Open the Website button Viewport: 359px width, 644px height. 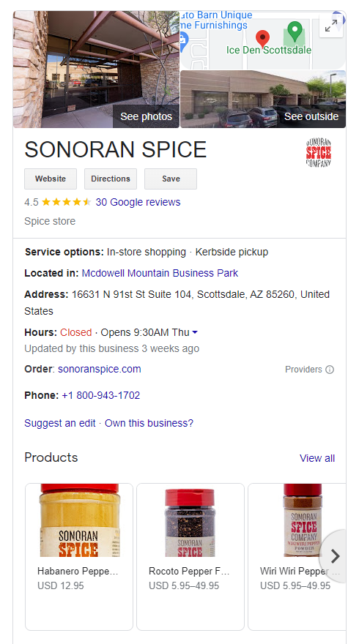(51, 179)
